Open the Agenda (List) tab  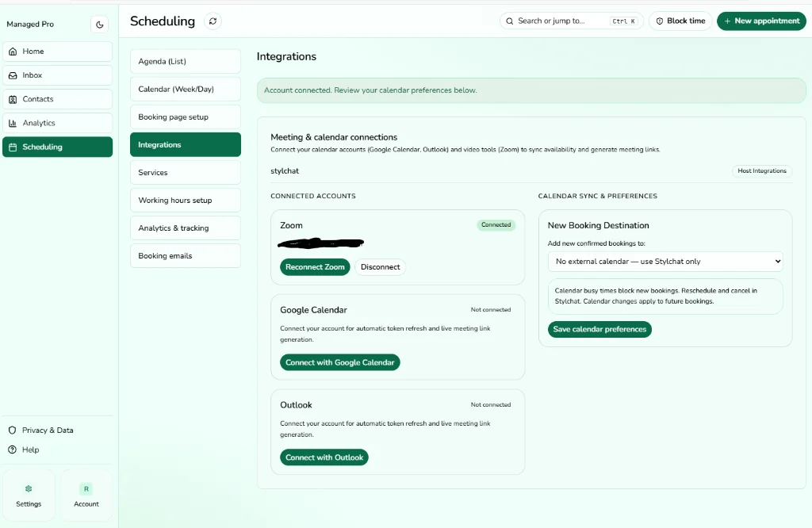click(x=186, y=61)
